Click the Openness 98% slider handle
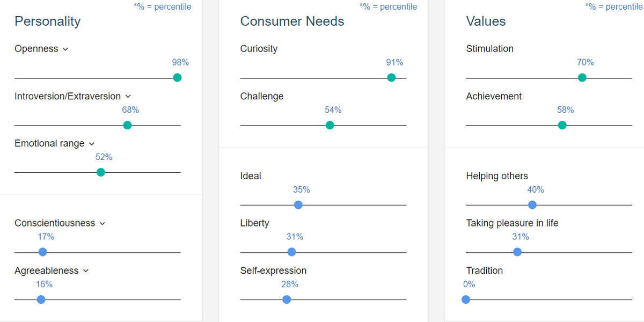This screenshot has width=644, height=322. pyautogui.click(x=177, y=78)
